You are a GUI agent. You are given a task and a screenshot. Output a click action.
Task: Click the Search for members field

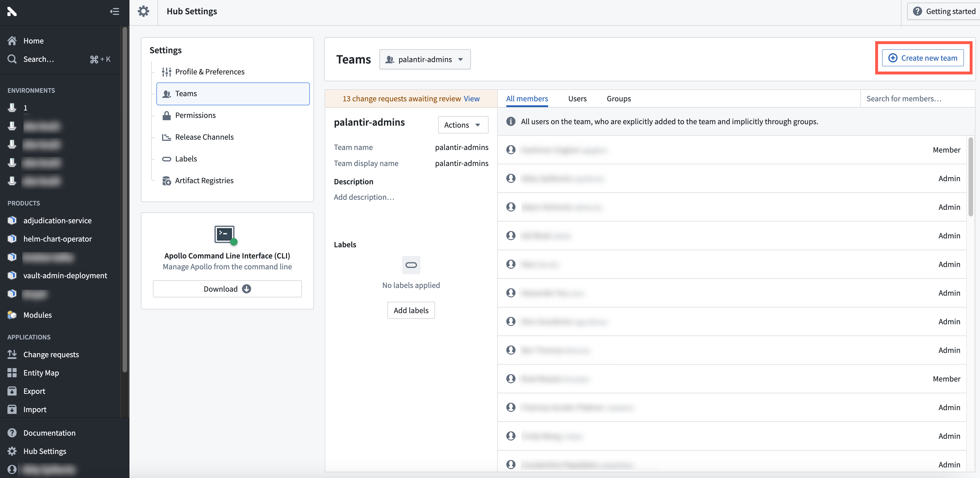tap(917, 98)
